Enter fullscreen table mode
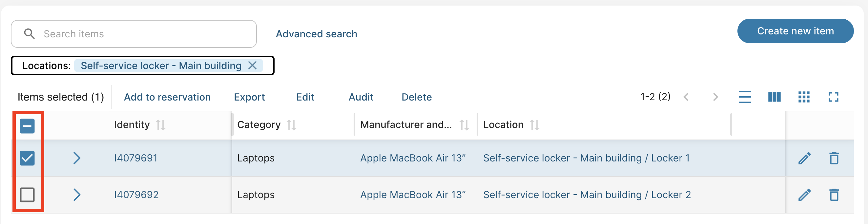This screenshot has height=224, width=868. tap(833, 97)
